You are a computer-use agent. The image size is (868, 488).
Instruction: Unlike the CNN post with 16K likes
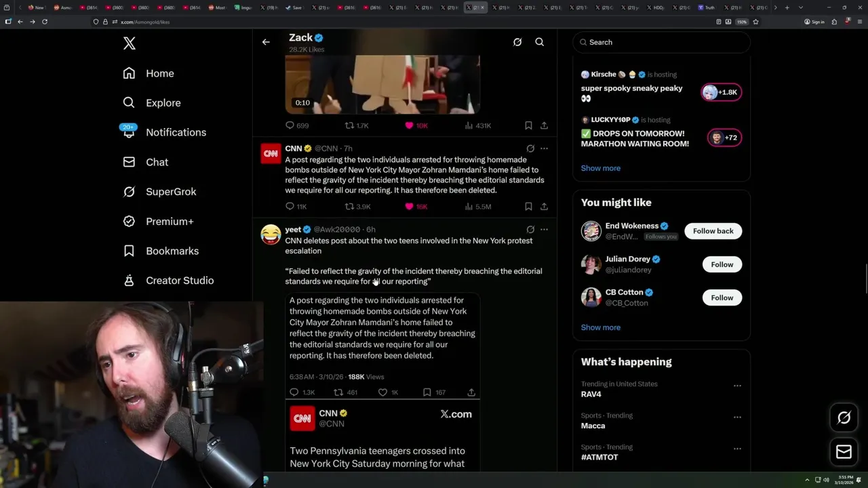tap(416, 207)
